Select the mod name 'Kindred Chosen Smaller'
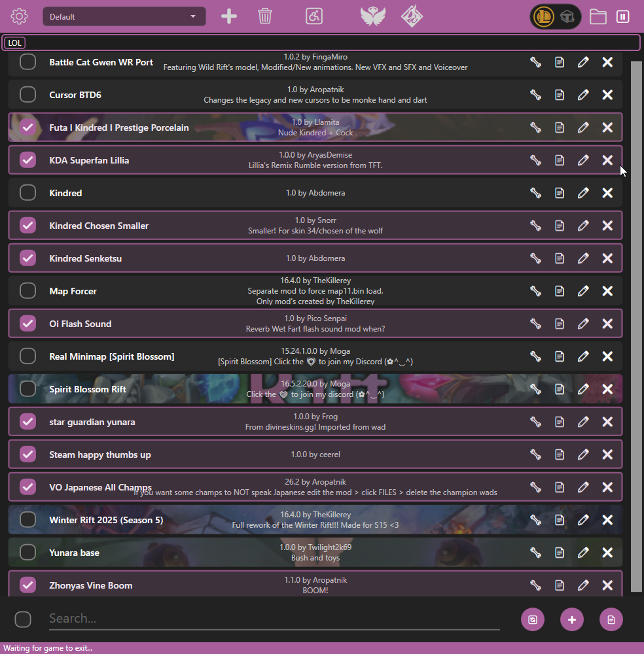 click(99, 226)
